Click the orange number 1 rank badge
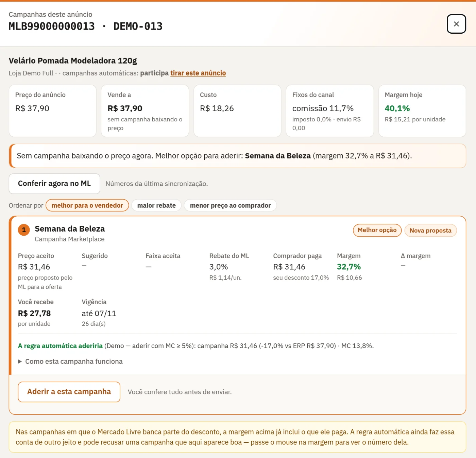 (x=24, y=230)
